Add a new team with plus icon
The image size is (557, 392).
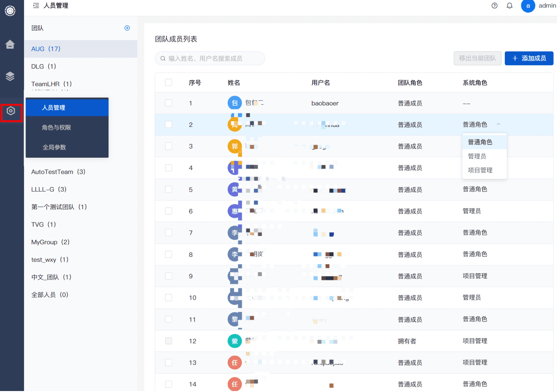(127, 28)
